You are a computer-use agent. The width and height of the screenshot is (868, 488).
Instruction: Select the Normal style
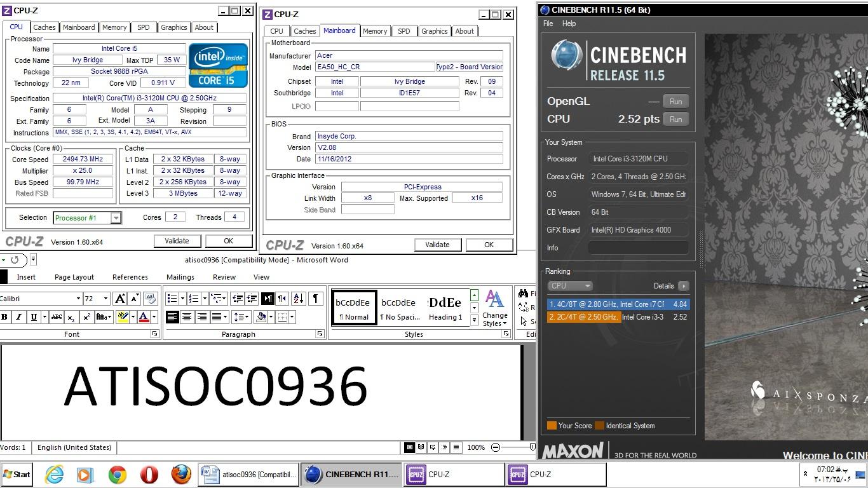point(354,308)
